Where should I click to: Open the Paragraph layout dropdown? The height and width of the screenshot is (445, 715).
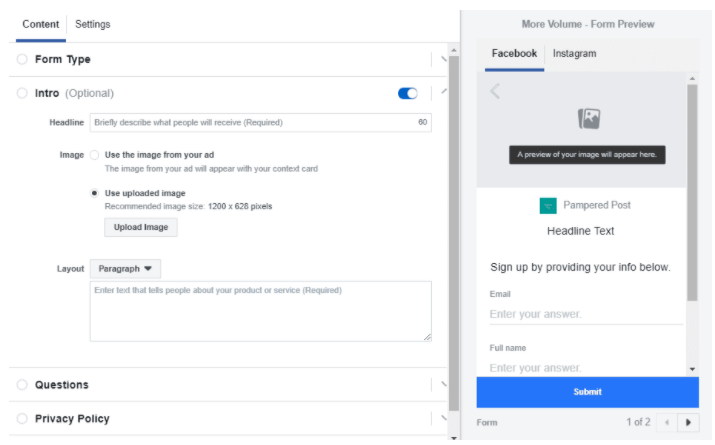125,269
